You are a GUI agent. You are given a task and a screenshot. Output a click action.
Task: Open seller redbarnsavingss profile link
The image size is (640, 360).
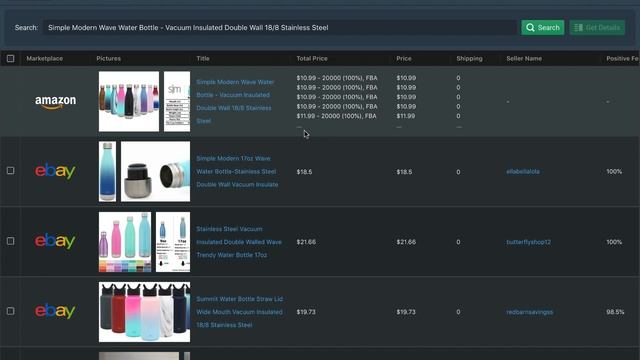click(530, 312)
